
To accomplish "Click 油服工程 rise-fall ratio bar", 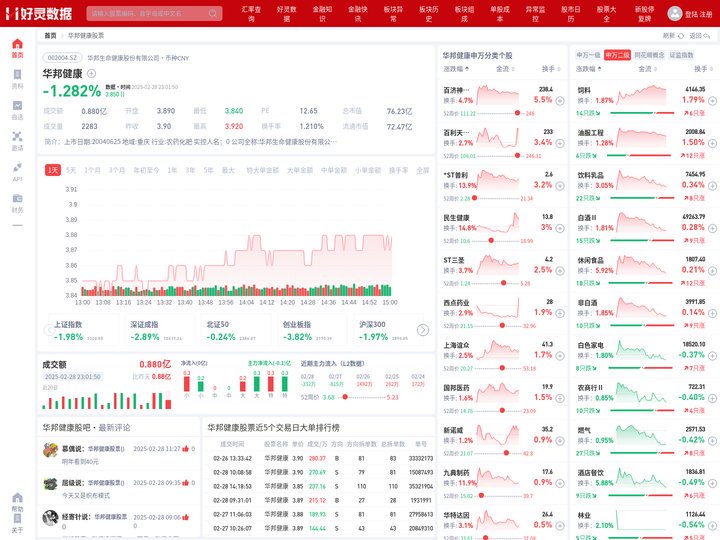I will click(x=642, y=156).
